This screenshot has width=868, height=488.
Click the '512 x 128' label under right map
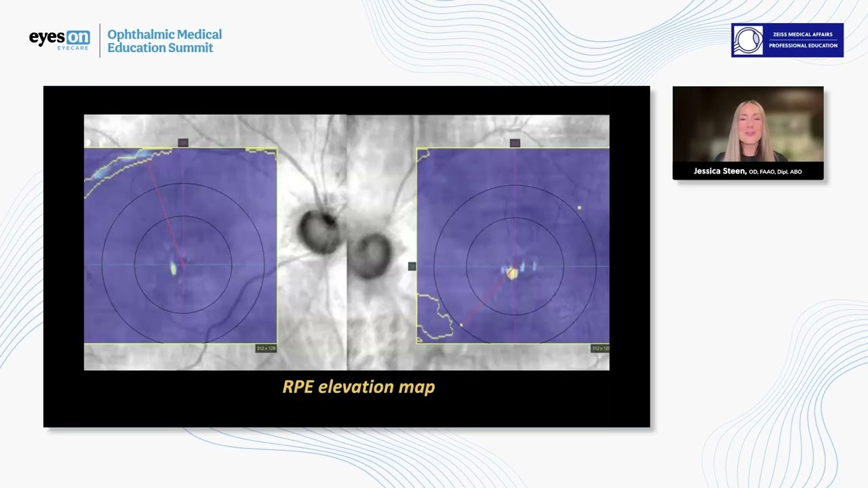click(x=600, y=348)
